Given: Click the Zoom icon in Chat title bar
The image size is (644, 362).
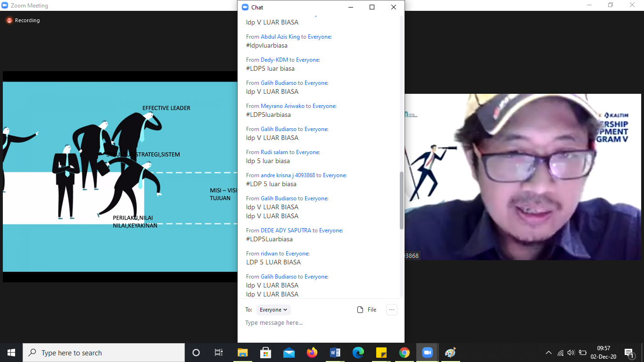Looking at the screenshot, I should click(245, 7).
